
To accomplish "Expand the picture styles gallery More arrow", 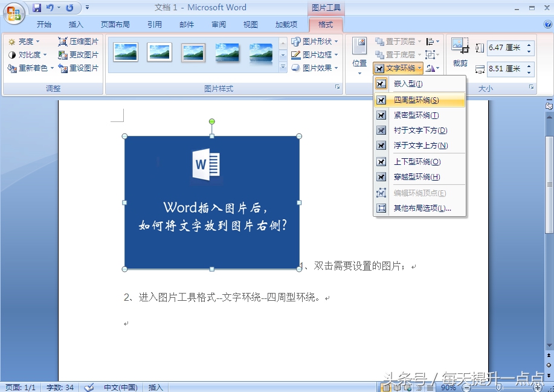I will (x=283, y=68).
